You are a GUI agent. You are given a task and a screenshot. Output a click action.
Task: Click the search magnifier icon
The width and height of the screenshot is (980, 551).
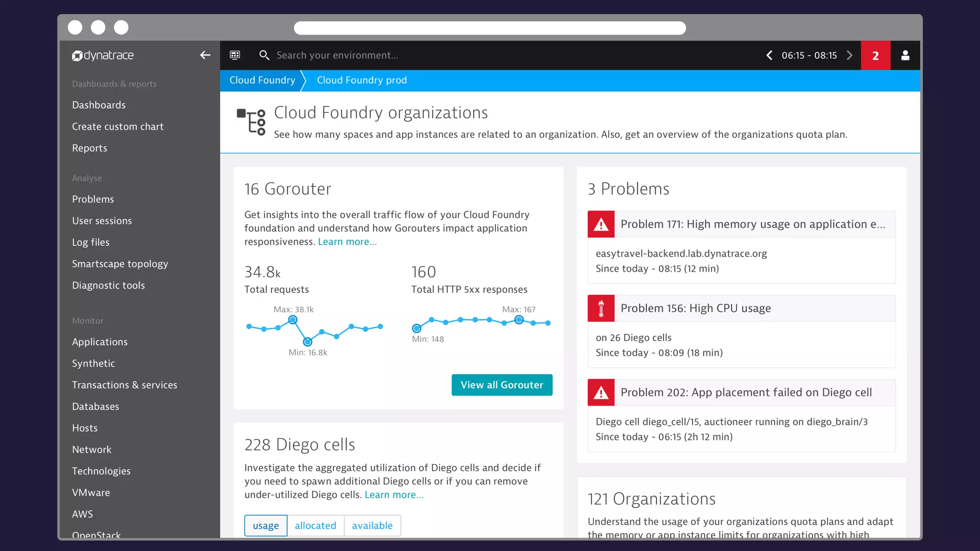pos(264,55)
